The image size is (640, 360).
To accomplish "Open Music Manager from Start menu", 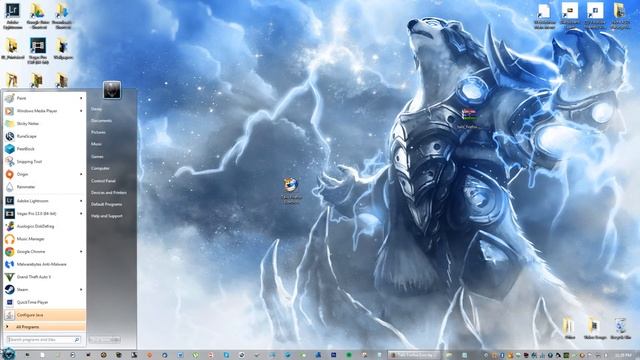I will (x=44, y=239).
